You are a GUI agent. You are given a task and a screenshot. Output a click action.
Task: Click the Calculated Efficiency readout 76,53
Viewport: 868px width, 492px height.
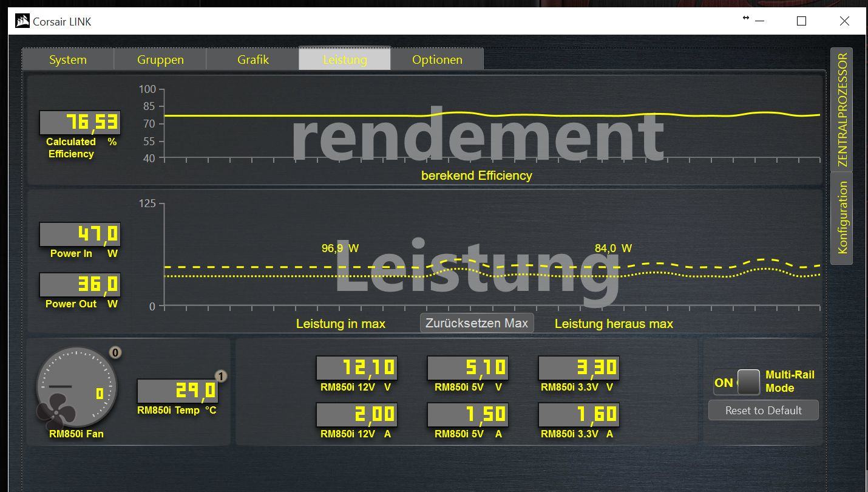pos(80,122)
